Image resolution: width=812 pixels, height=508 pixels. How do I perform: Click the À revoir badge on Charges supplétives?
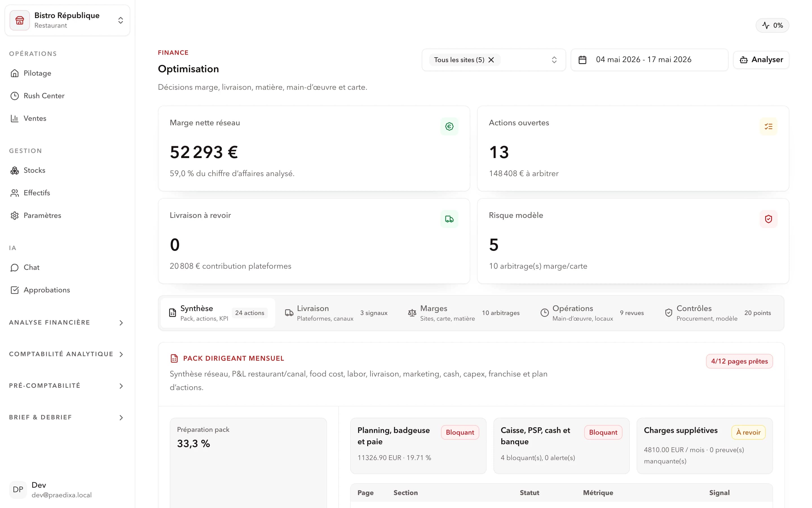(748, 432)
